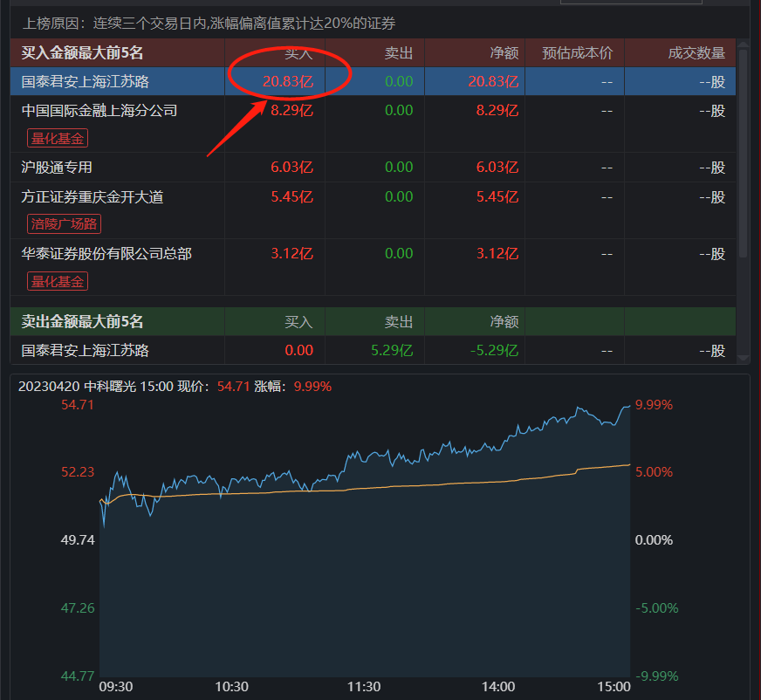Image resolution: width=761 pixels, height=700 pixels.
Task: Click the 量化基金 tag under 华泰证券
Action: pyautogui.click(x=58, y=281)
